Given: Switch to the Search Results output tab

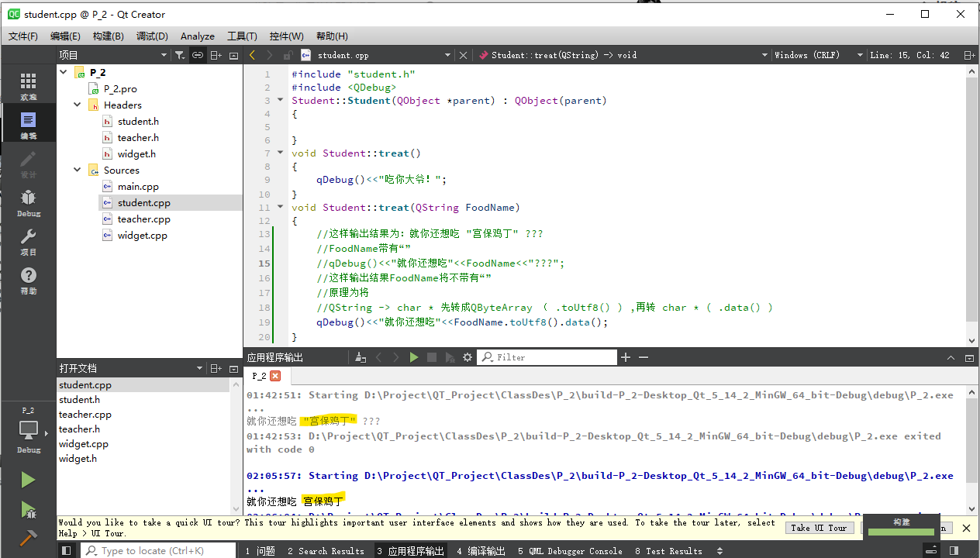Looking at the screenshot, I should [326, 551].
